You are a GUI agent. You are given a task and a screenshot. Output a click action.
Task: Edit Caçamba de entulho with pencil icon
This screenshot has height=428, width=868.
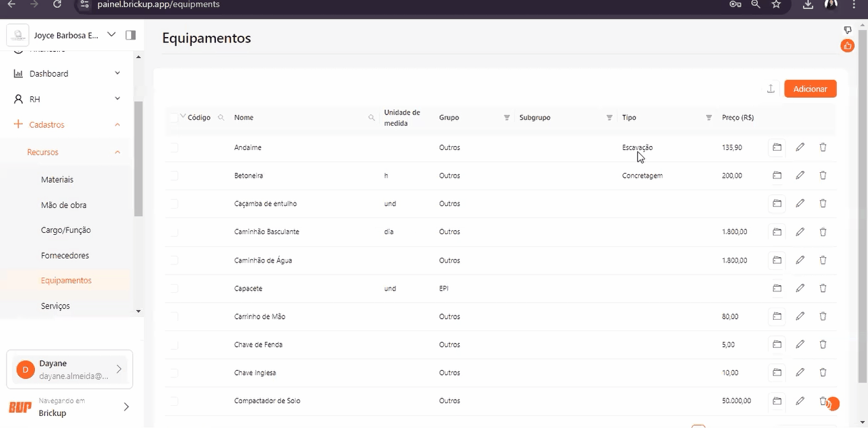pyautogui.click(x=800, y=203)
